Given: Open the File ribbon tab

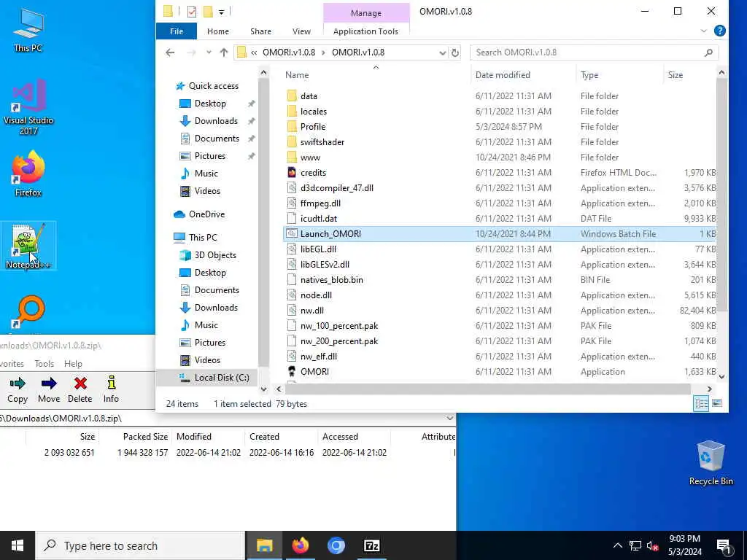Looking at the screenshot, I should coord(177,31).
